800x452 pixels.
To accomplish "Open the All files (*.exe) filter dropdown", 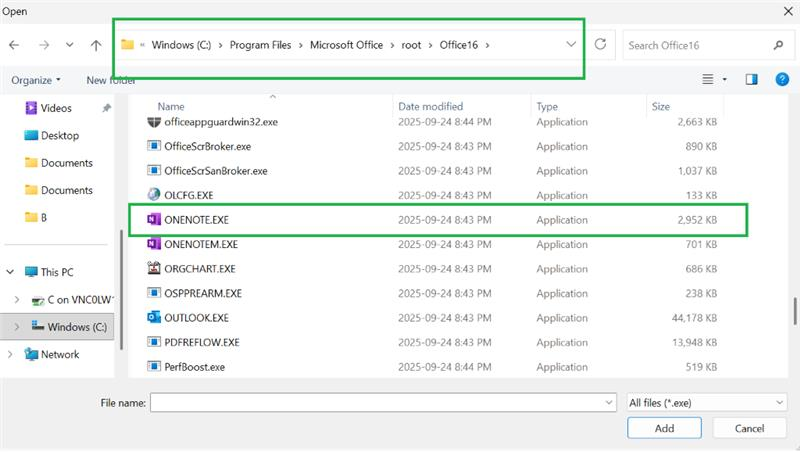I will pos(707,403).
